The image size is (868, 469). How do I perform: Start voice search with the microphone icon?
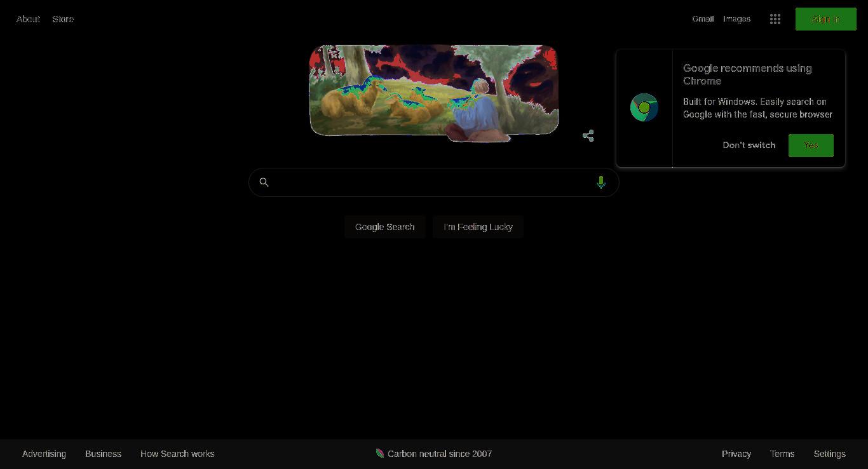pyautogui.click(x=601, y=182)
